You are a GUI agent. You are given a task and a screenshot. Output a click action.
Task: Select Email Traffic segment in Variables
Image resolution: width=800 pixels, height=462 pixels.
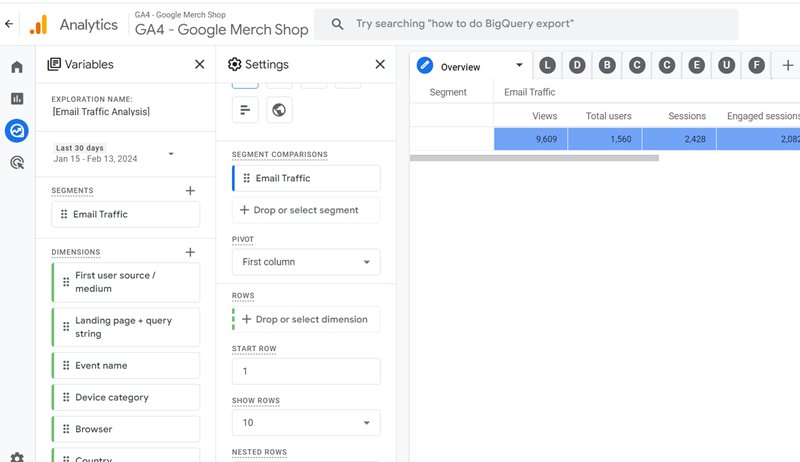click(x=126, y=214)
